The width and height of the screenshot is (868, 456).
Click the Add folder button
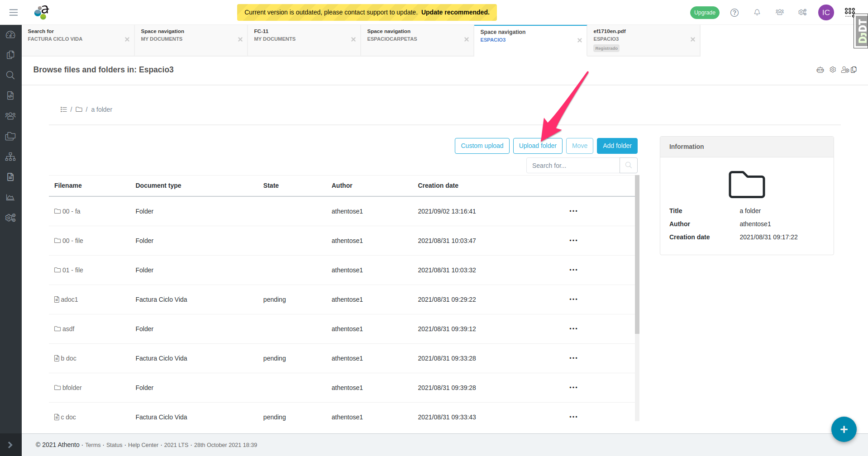point(617,146)
